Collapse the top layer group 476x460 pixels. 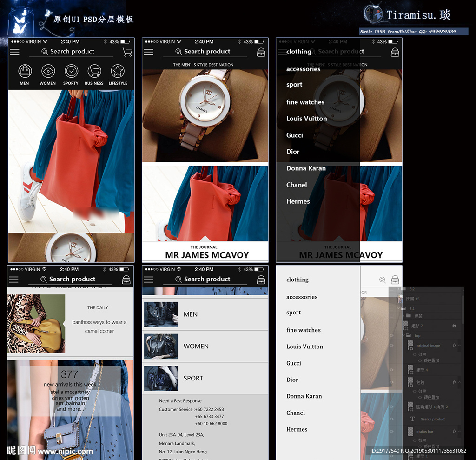click(404, 335)
